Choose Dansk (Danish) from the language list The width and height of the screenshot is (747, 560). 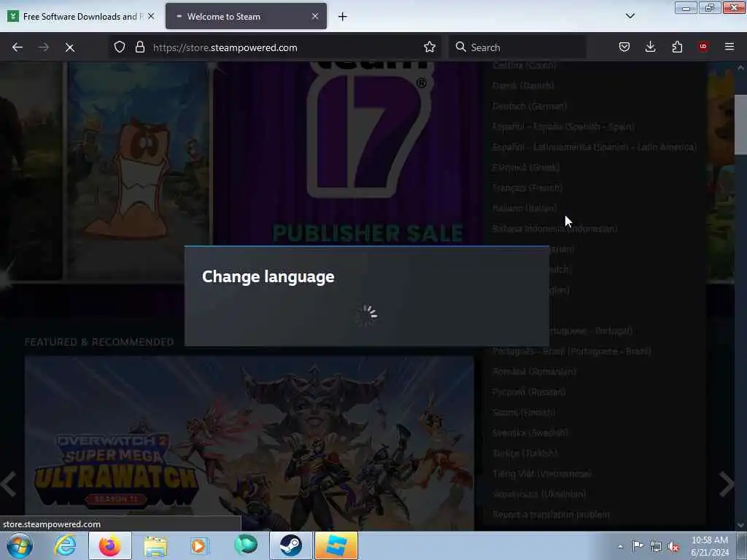click(523, 86)
